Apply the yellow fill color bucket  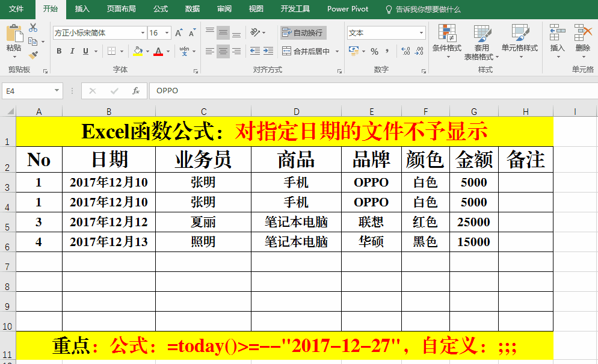(x=138, y=51)
